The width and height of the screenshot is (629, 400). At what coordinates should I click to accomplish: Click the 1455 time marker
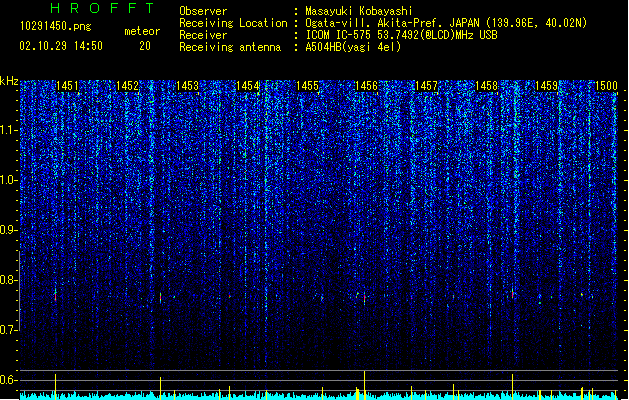307,86
